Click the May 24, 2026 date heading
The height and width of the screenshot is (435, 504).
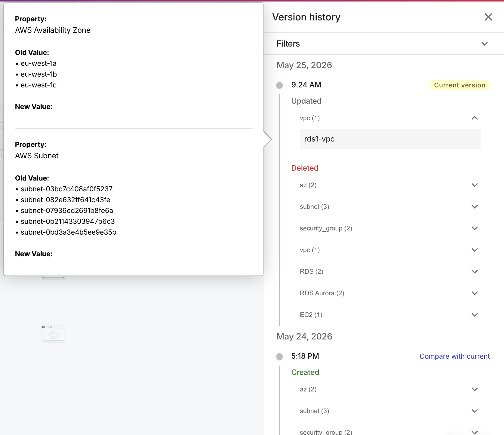pyautogui.click(x=304, y=337)
